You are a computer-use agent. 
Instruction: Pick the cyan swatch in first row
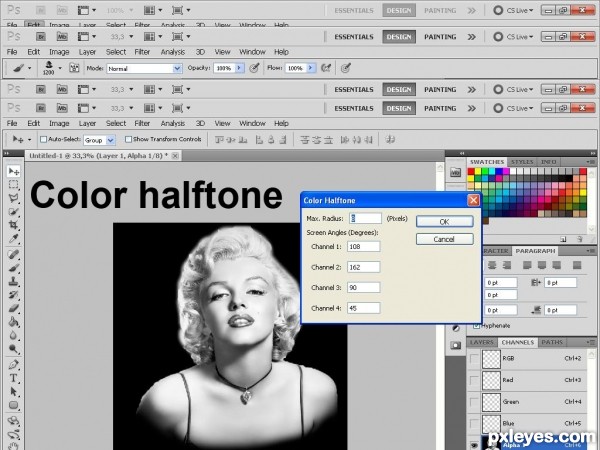tap(492, 171)
